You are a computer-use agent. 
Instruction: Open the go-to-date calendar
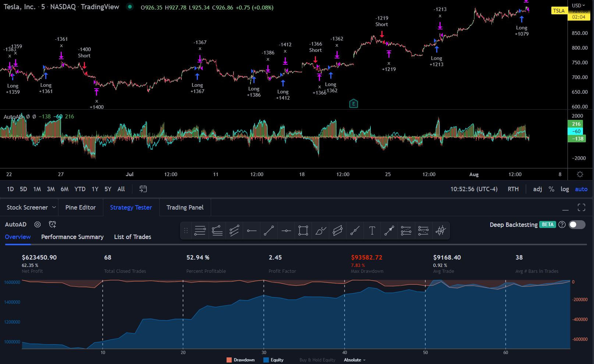[x=143, y=189]
